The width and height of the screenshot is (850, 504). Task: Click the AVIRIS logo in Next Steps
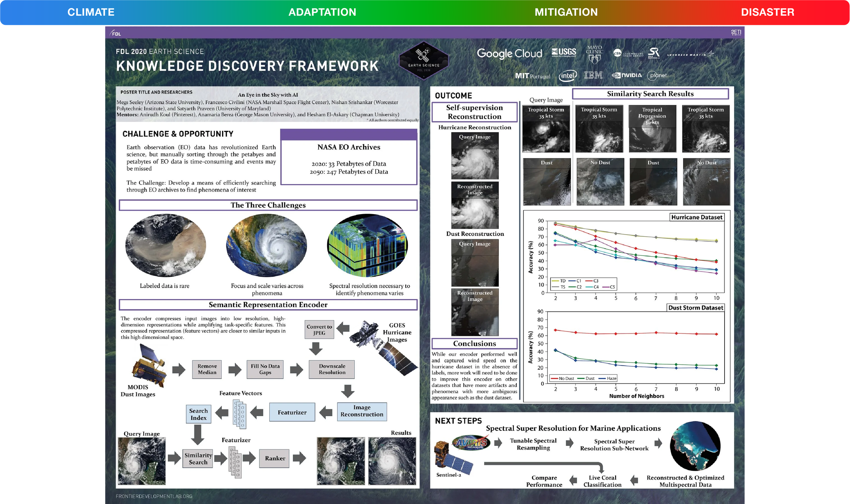click(471, 442)
